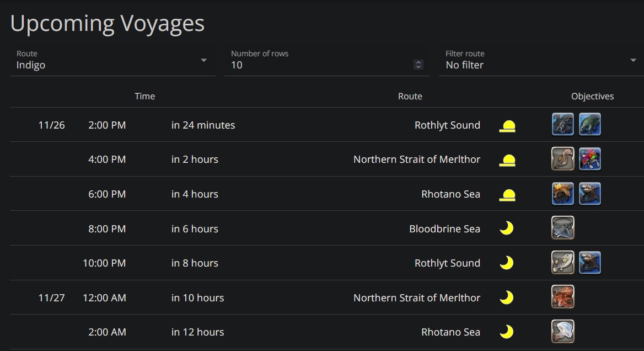Click the shark objective in 6:00 PM row

(x=590, y=194)
